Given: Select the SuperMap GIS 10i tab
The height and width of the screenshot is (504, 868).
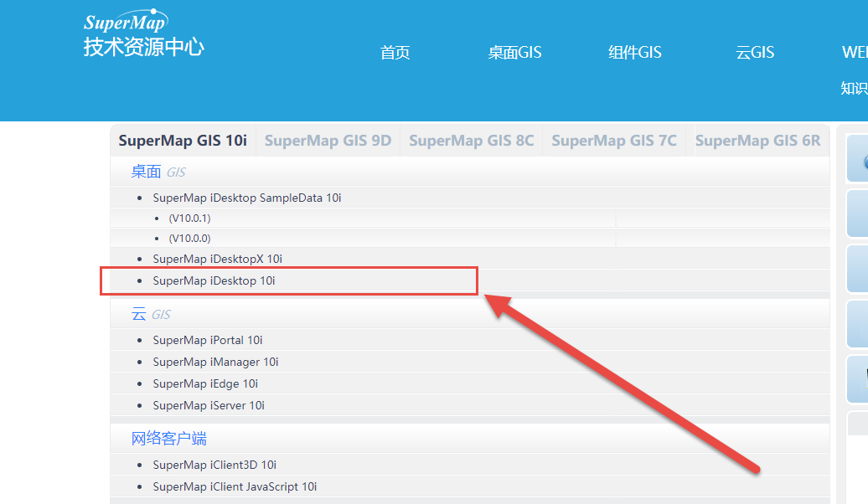Looking at the screenshot, I should (x=183, y=141).
